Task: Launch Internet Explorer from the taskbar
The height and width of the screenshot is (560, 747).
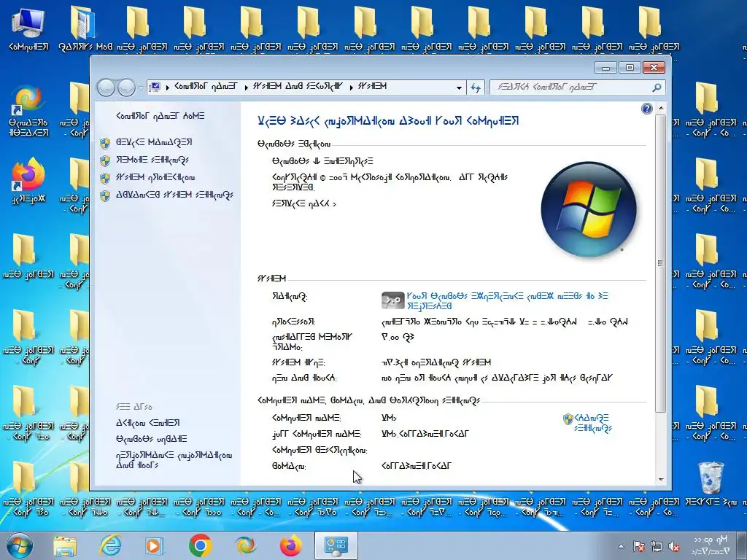Action: click(x=109, y=546)
